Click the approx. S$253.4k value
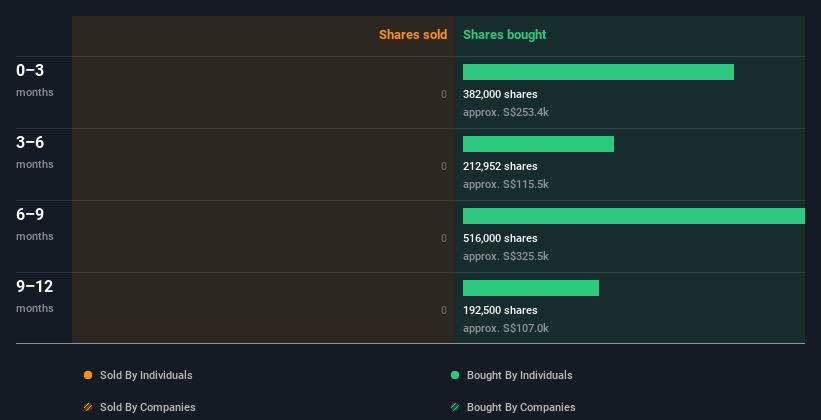Image resolution: width=821 pixels, height=420 pixels. (506, 112)
